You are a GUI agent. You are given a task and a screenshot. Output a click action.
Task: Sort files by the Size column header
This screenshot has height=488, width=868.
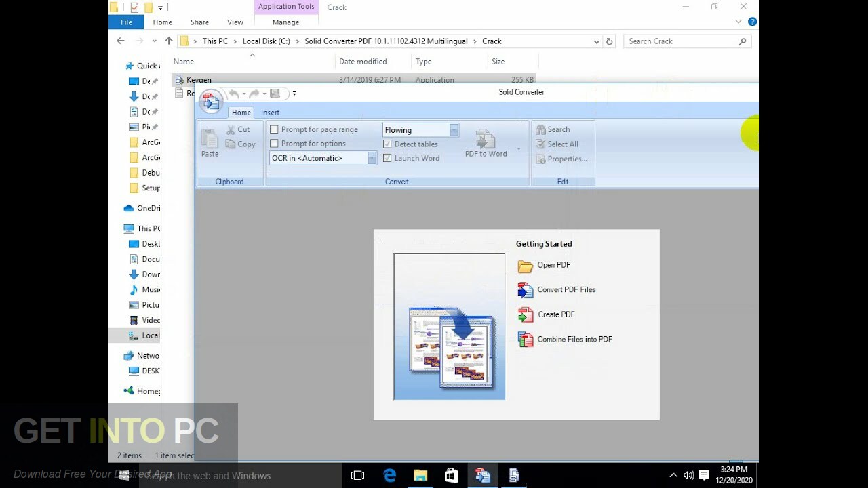[x=498, y=62]
